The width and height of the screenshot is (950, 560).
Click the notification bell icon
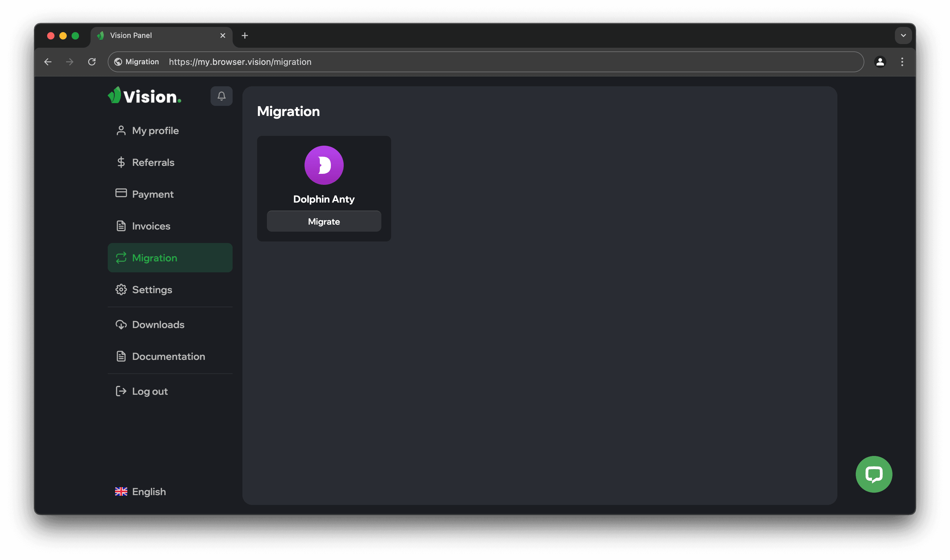click(221, 96)
